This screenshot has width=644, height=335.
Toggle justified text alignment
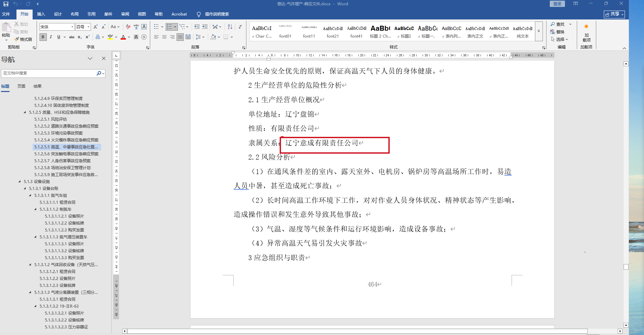pyautogui.click(x=180, y=37)
